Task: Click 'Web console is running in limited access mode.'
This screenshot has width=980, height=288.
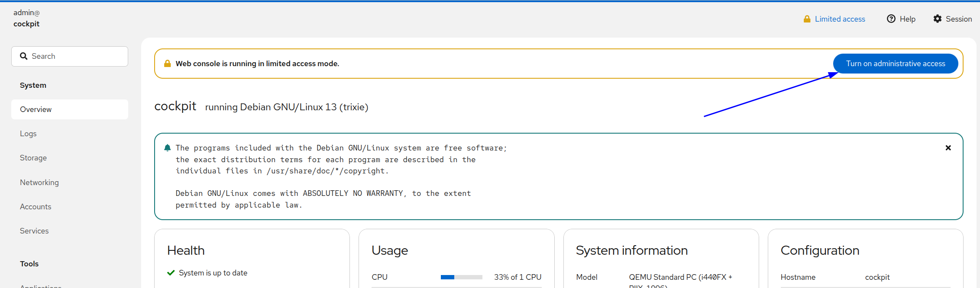Action: tap(257, 64)
